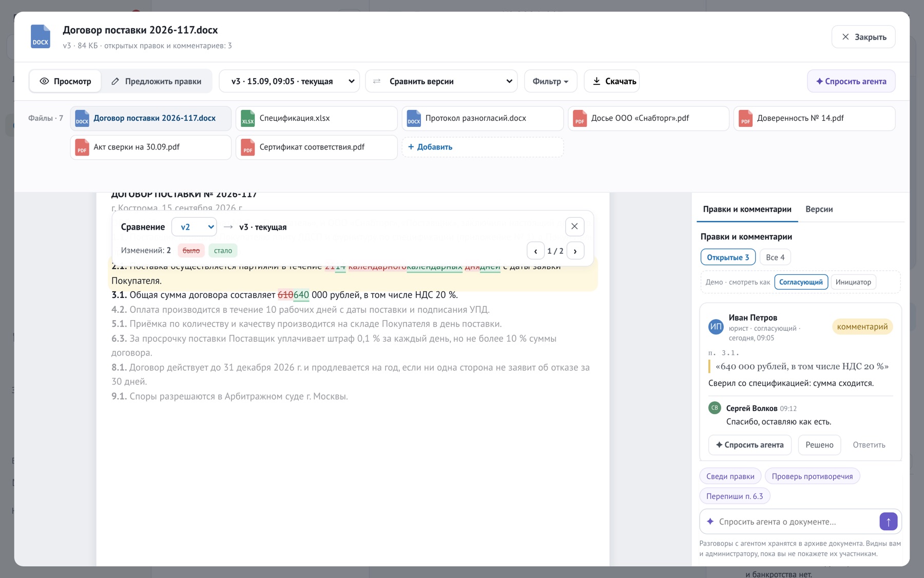The image size is (924, 578).
Task: Click Ответить on the comment
Action: pyautogui.click(x=869, y=445)
